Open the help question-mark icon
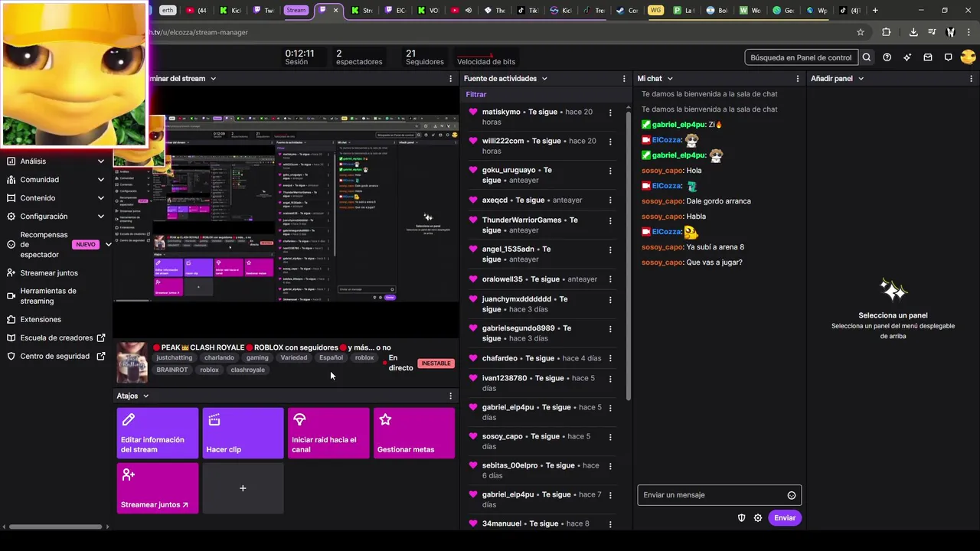 (x=887, y=57)
